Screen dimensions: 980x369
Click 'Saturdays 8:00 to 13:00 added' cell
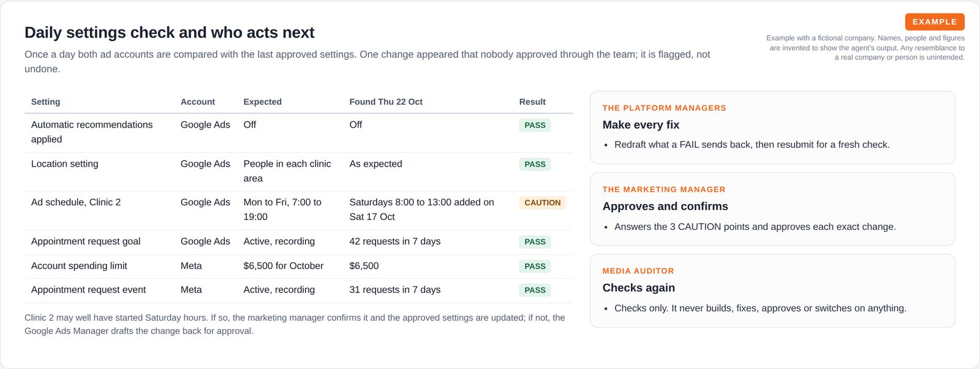tap(421, 210)
